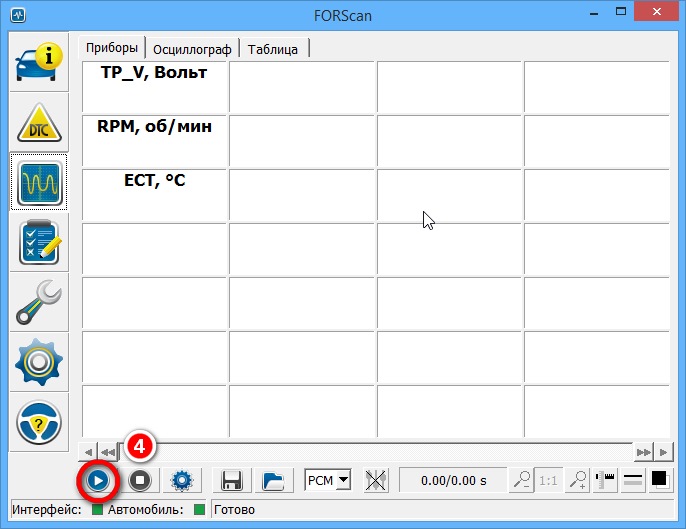Screen dimensions: 686x529
Task: Open PID selection gear in toolbar
Action: pyautogui.click(x=182, y=480)
